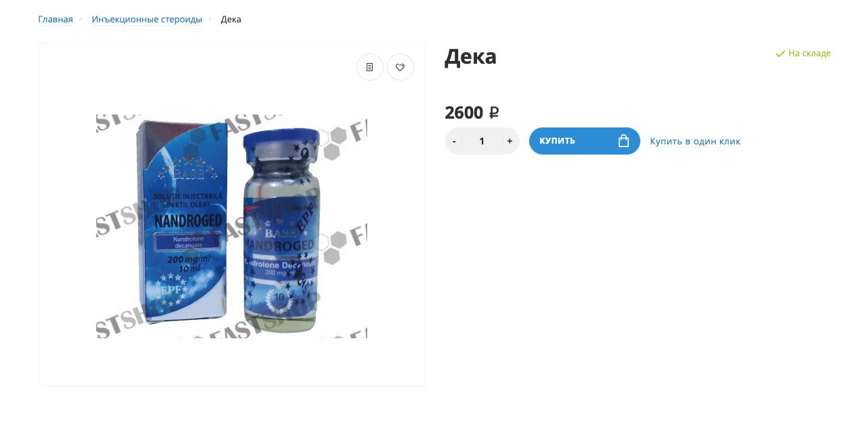Add product to favorites with heart icon
This screenshot has height=421, width=868.
point(400,67)
